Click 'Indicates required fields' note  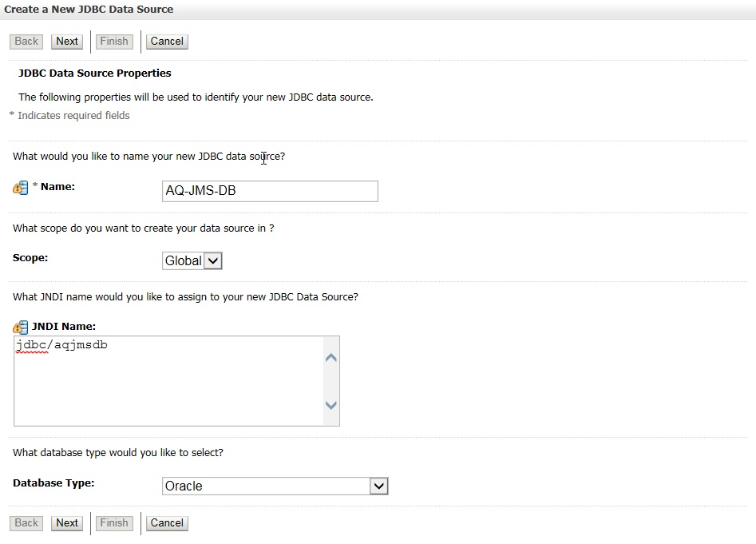73,116
